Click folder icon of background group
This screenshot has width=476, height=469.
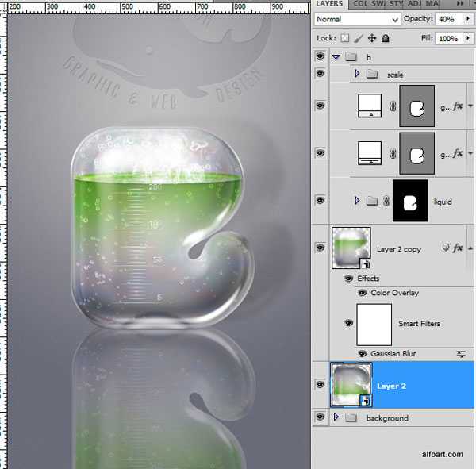351,417
